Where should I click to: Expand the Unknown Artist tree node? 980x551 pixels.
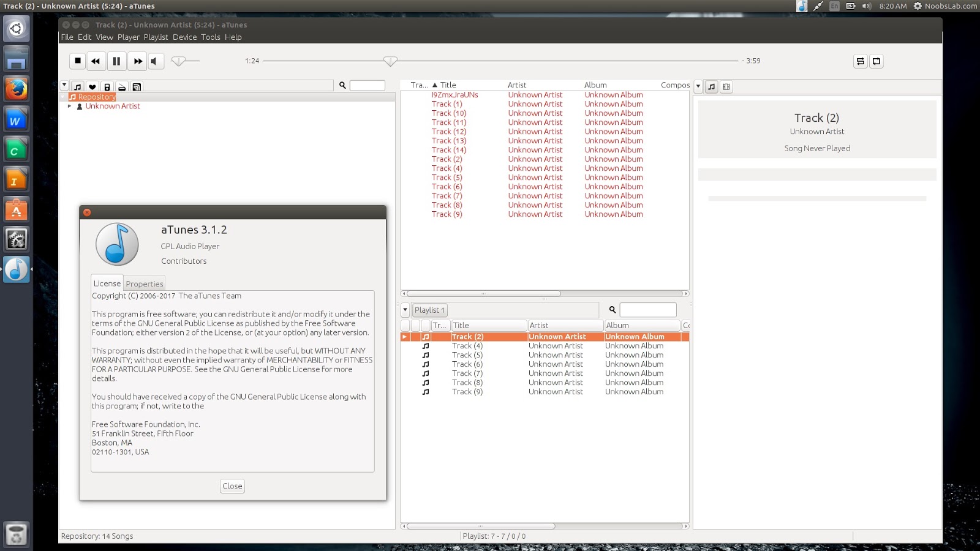(69, 105)
